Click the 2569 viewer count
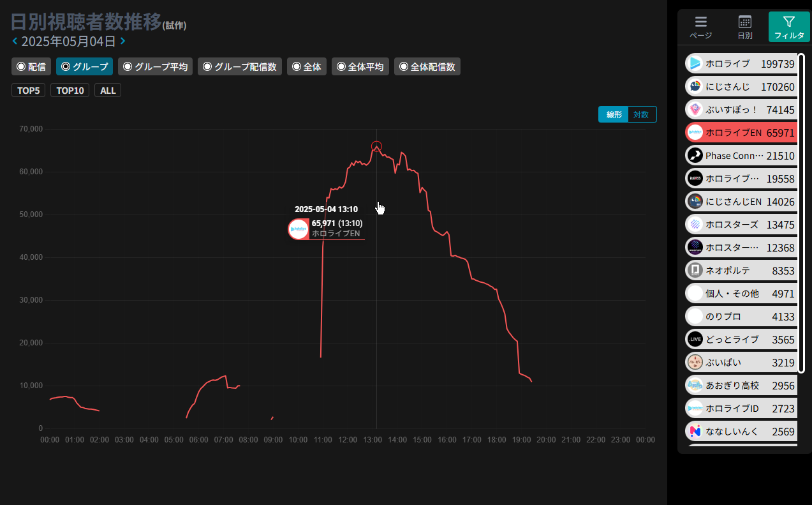 click(x=783, y=432)
